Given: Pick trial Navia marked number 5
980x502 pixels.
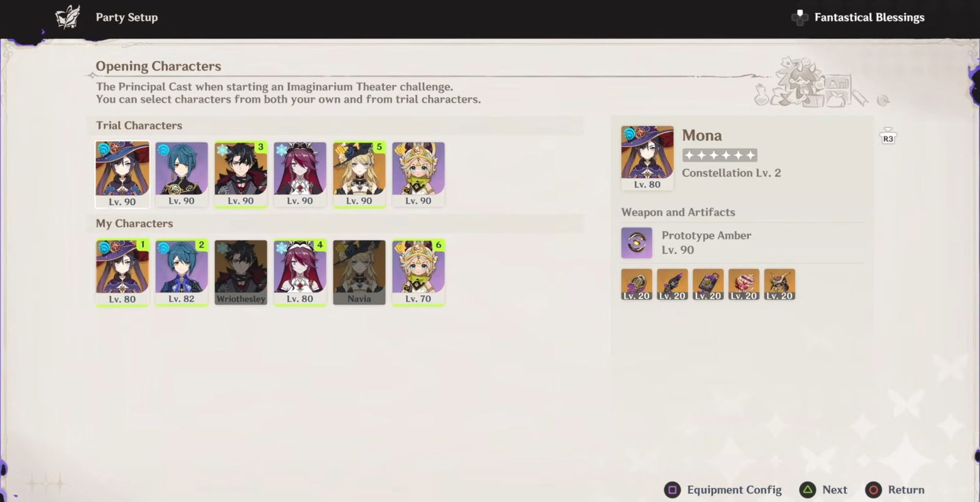Looking at the screenshot, I should coord(359,174).
